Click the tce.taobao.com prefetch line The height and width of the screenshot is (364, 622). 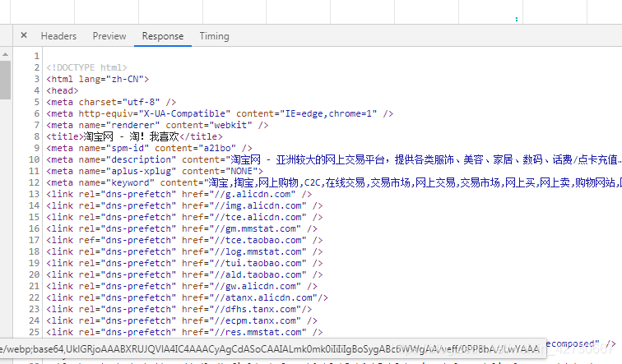(x=184, y=240)
